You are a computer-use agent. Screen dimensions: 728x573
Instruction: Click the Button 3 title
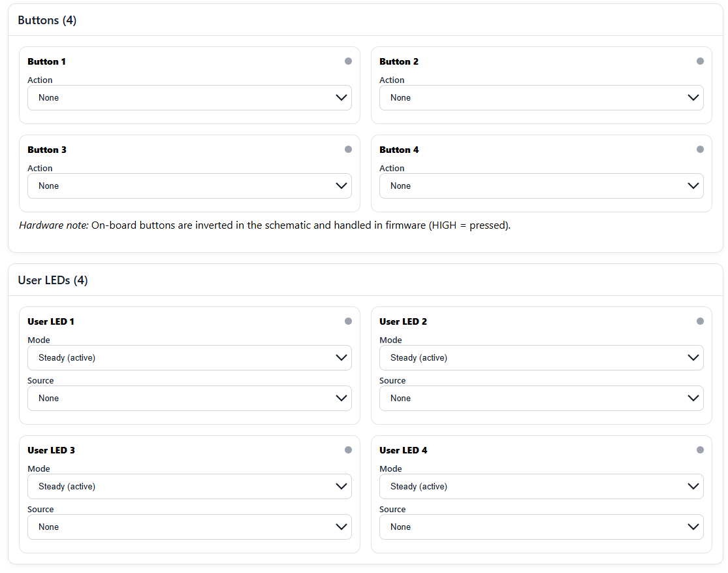coord(47,150)
